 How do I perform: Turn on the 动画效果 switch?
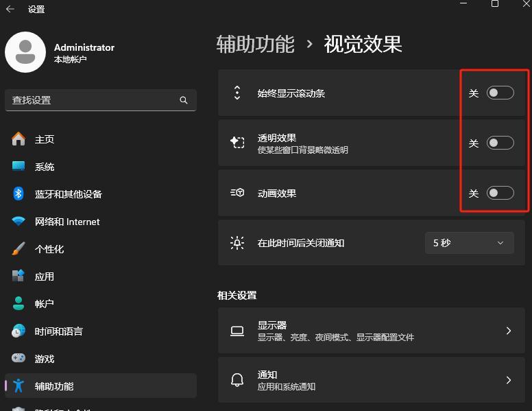(500, 193)
